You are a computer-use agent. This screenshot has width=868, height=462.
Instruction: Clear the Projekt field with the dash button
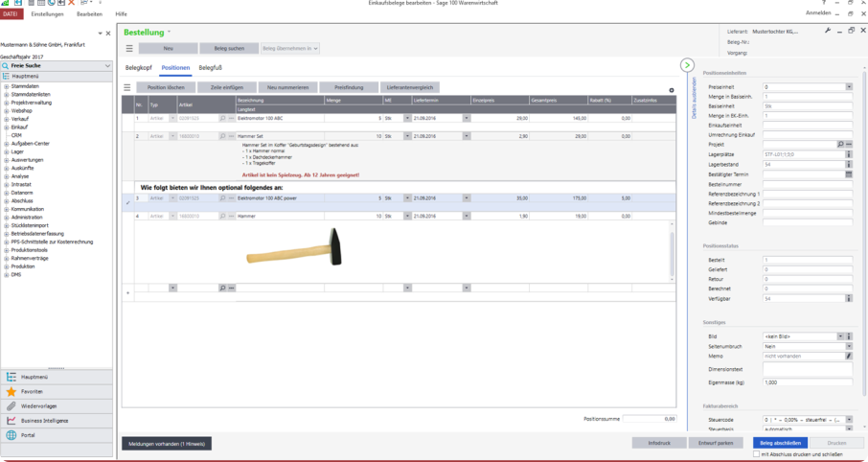point(849,144)
